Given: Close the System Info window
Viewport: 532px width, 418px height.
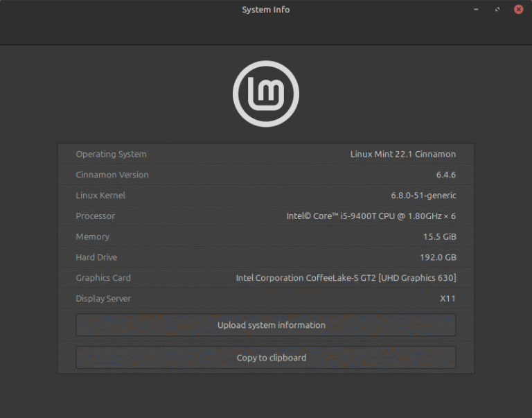Looking at the screenshot, I should point(518,10).
